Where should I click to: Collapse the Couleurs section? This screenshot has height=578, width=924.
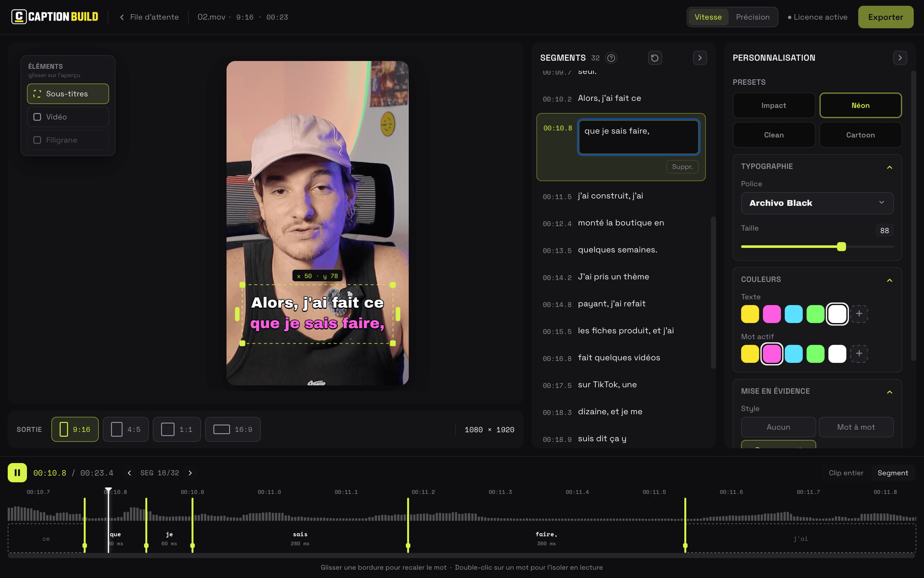pos(890,280)
